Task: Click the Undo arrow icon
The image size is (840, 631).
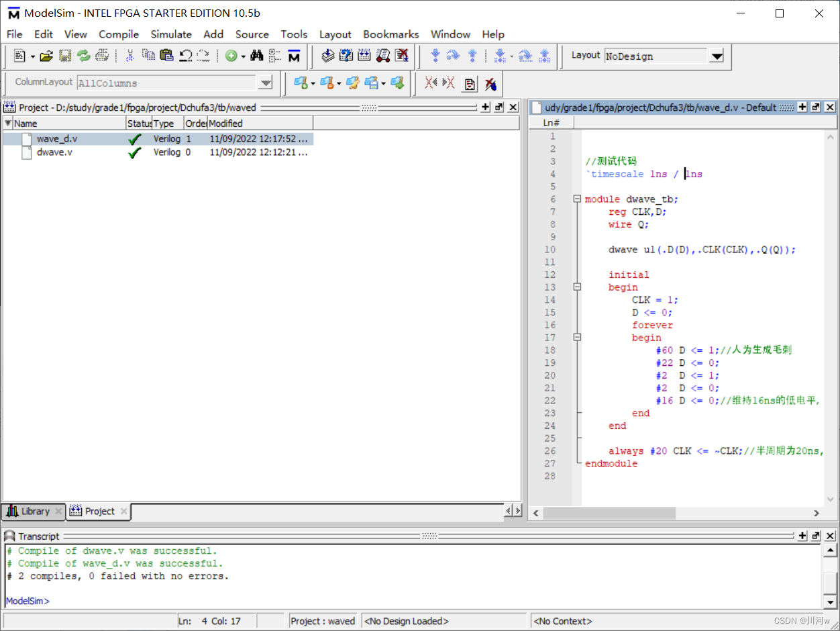Action: pyautogui.click(x=185, y=56)
